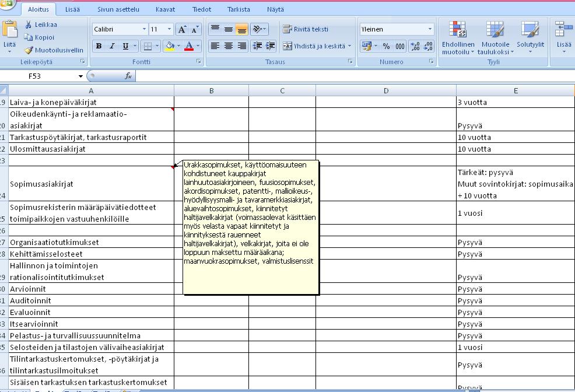This screenshot has height=392, width=575.
Task: Increase font size icon
Action: click(x=182, y=29)
